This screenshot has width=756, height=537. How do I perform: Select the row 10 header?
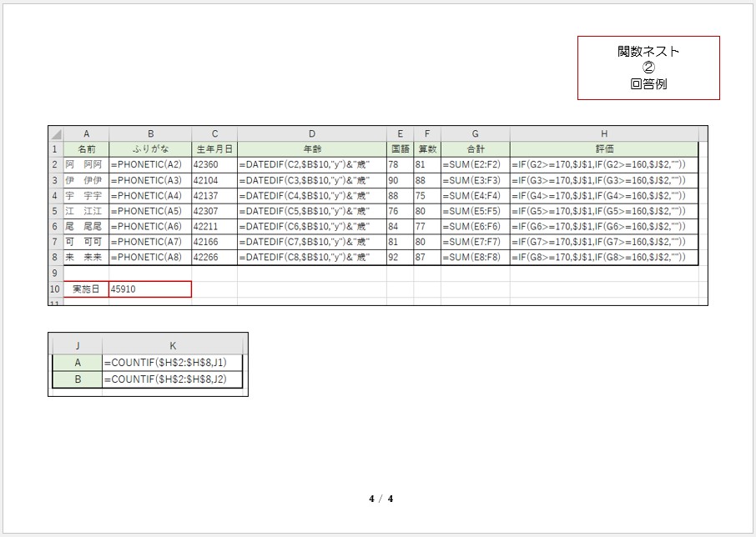[x=56, y=289]
